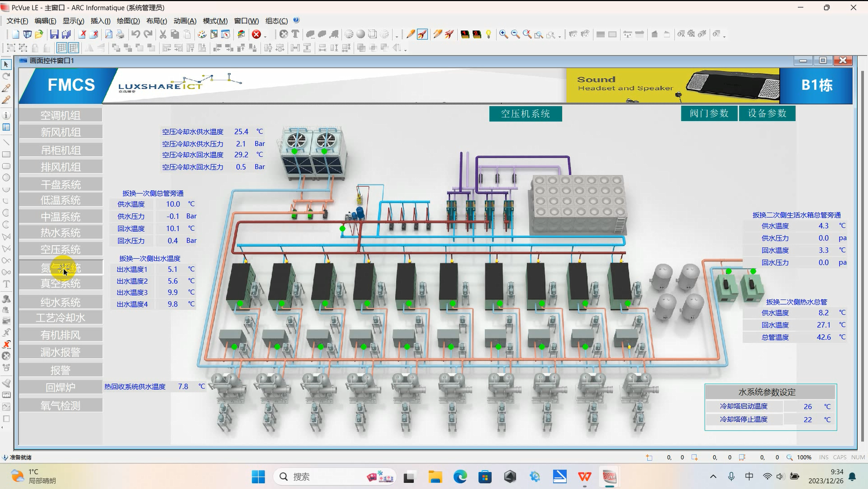Screen dimensions: 868x489
Task: Toggle the second grid snap button
Action: click(x=74, y=48)
